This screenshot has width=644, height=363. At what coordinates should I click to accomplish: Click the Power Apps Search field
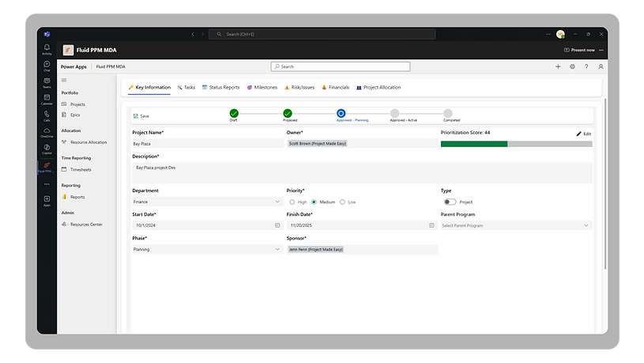(341, 66)
